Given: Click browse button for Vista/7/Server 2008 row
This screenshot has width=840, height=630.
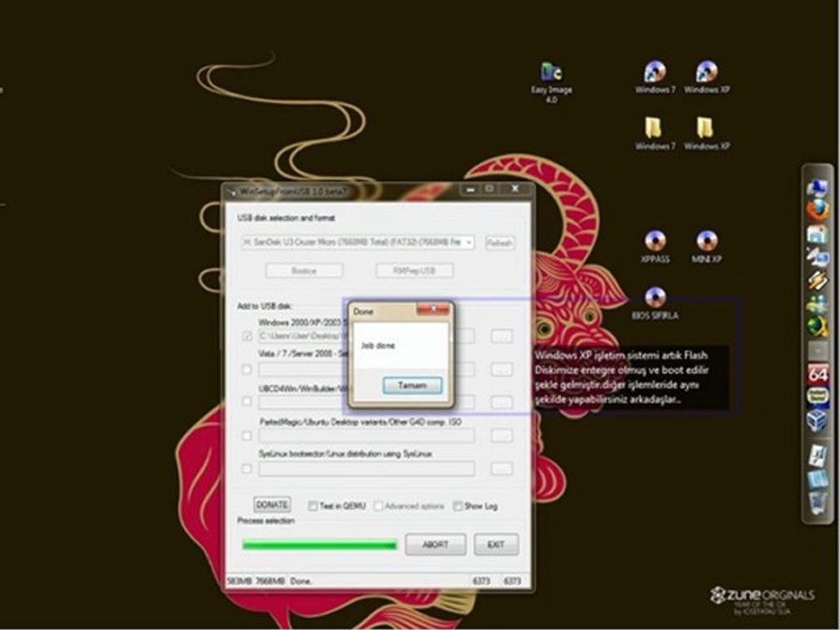Looking at the screenshot, I should coord(501,369).
